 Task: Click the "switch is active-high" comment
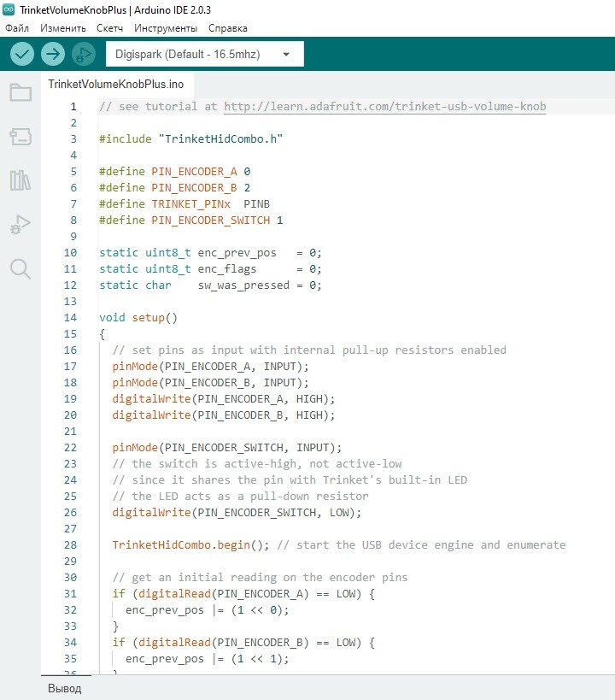click(x=257, y=464)
